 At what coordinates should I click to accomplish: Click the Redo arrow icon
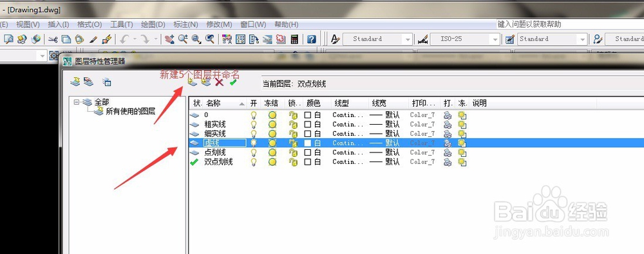pos(145,39)
